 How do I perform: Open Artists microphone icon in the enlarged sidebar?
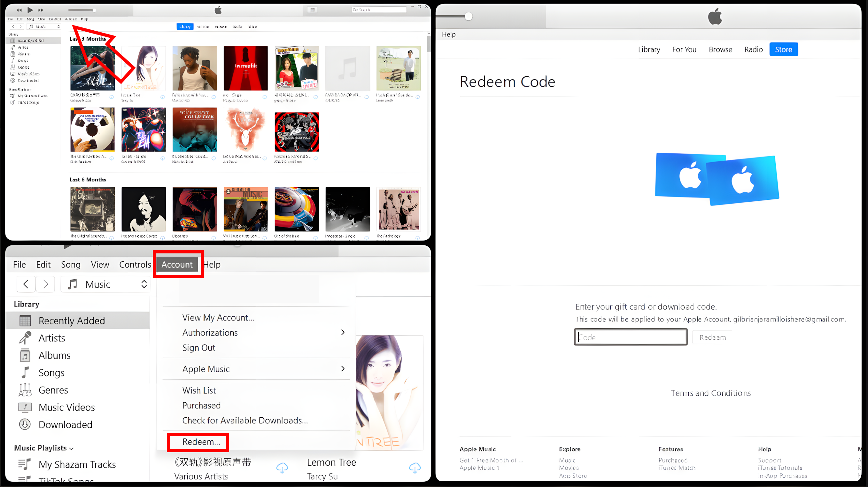(25, 338)
